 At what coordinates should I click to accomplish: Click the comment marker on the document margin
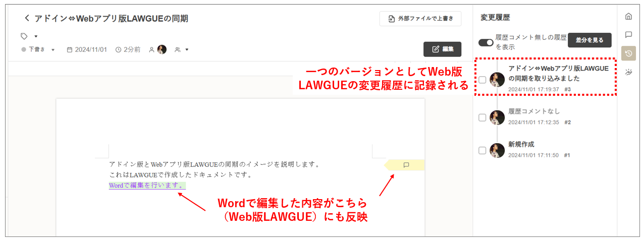pyautogui.click(x=406, y=165)
